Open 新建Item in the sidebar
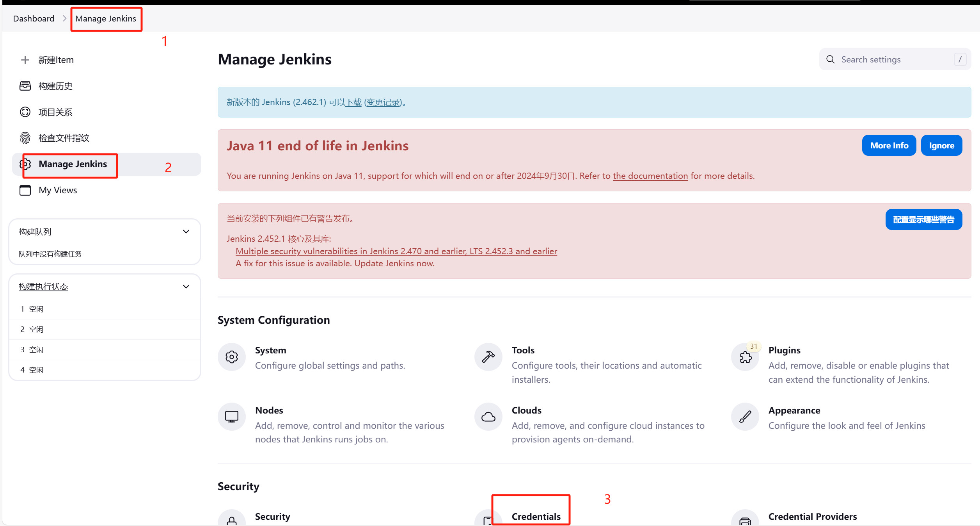The width and height of the screenshot is (980, 526). (56, 60)
